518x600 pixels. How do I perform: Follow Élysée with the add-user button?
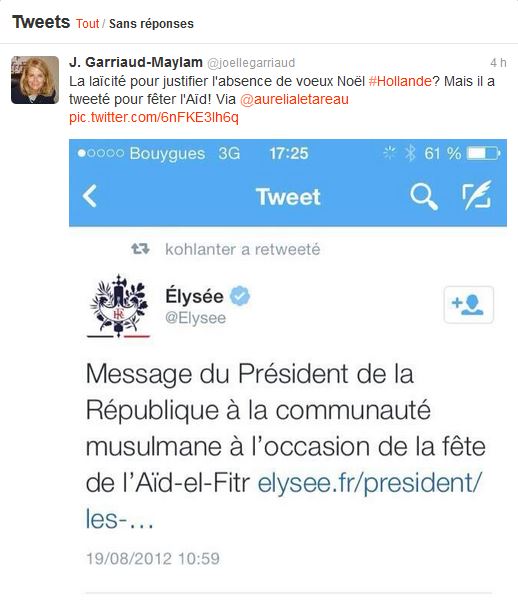pyautogui.click(x=469, y=305)
